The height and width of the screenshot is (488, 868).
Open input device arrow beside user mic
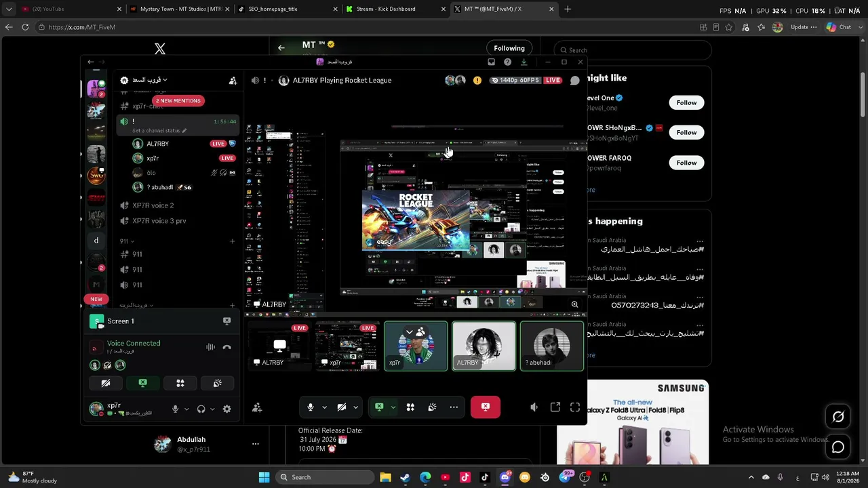186,409
